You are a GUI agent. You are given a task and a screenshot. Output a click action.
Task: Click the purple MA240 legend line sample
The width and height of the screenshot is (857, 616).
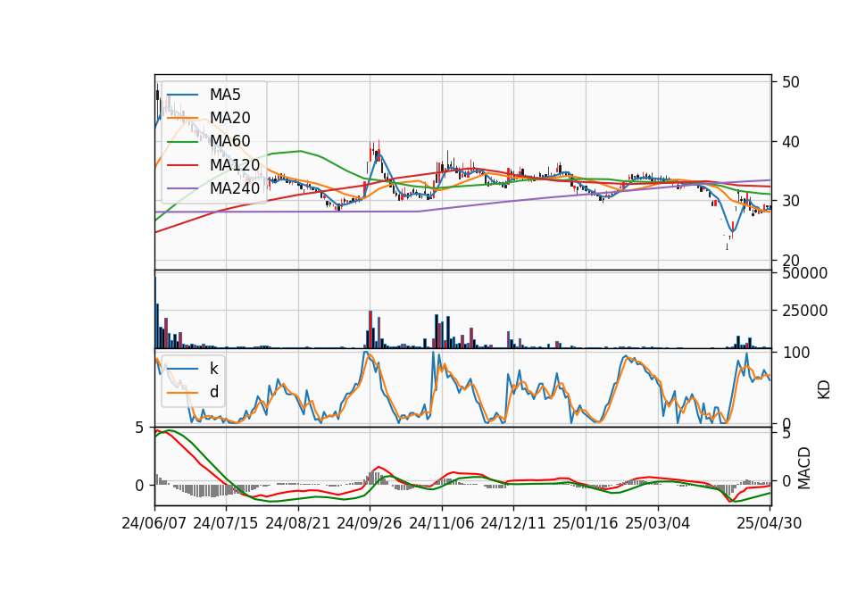click(182, 188)
